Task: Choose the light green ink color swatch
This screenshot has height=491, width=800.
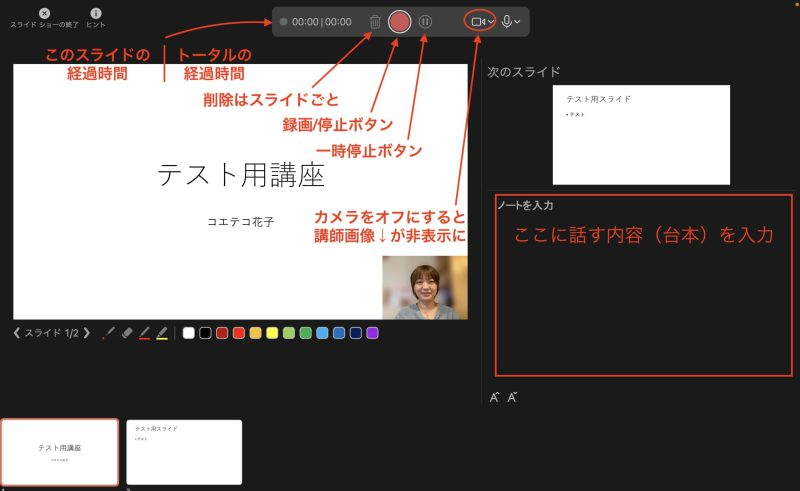Action: point(289,333)
